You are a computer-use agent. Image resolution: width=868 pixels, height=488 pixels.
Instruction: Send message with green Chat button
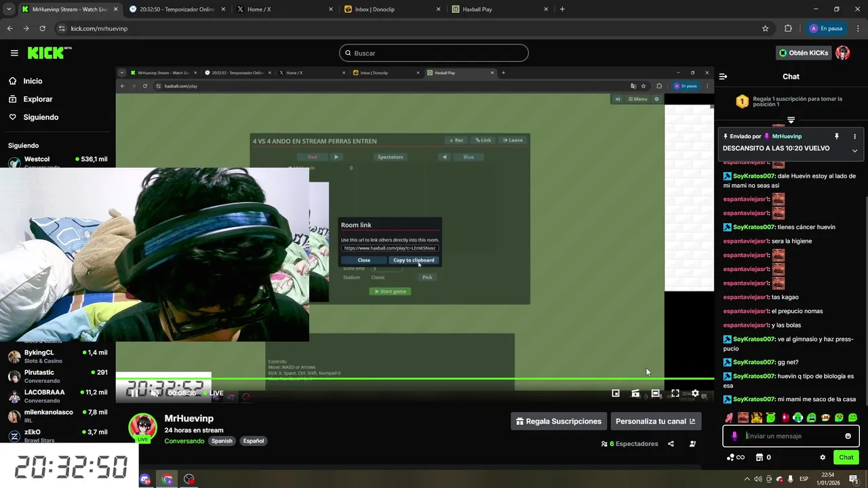pyautogui.click(x=846, y=457)
